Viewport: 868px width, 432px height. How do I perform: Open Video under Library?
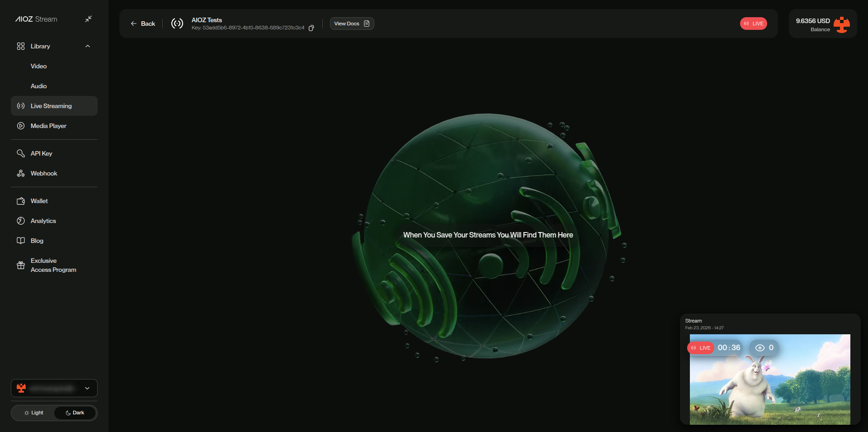[x=38, y=66]
